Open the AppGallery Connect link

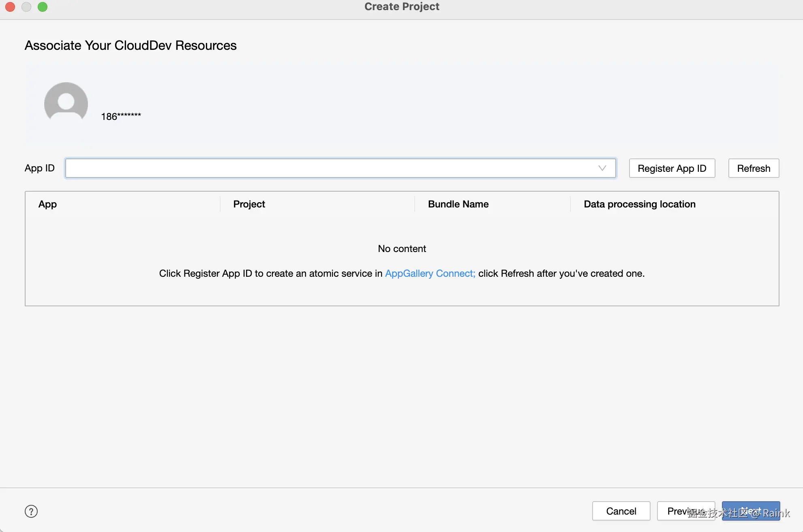point(430,273)
